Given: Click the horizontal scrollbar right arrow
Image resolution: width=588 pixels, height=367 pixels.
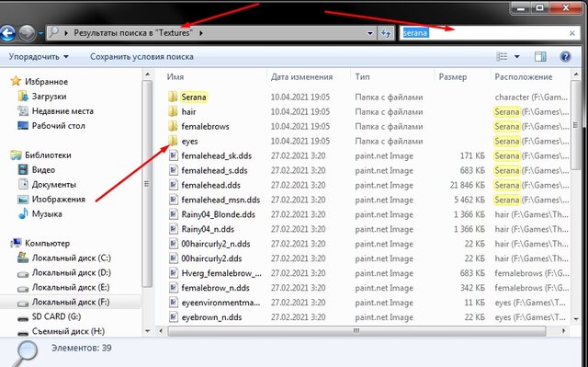Looking at the screenshot, I should pos(563,331).
